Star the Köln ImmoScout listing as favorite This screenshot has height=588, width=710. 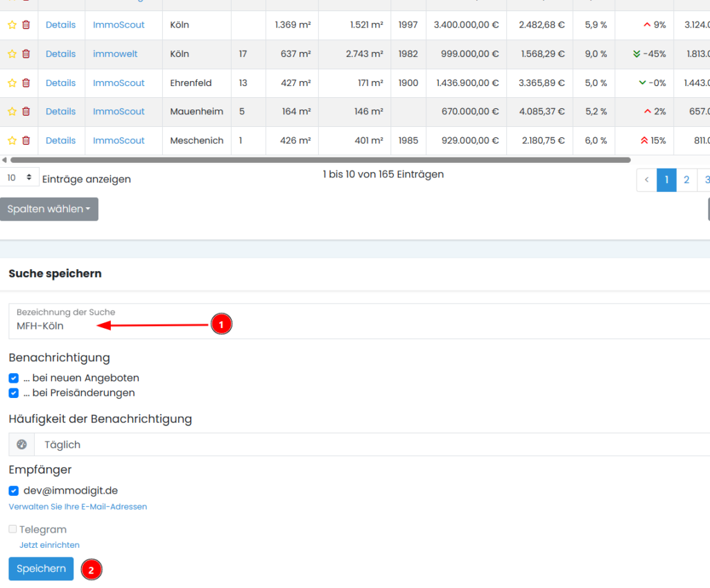(12, 25)
